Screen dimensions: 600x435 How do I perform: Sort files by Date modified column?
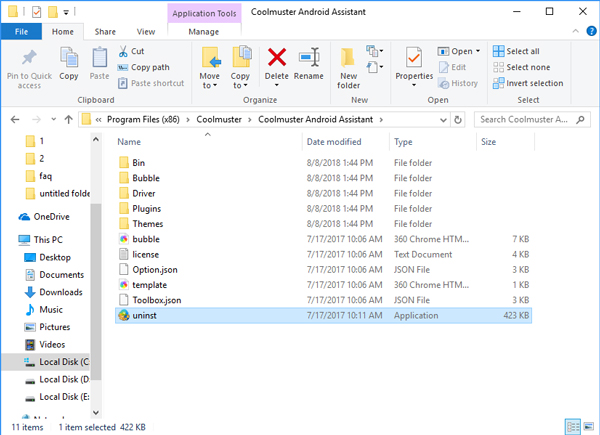point(334,142)
